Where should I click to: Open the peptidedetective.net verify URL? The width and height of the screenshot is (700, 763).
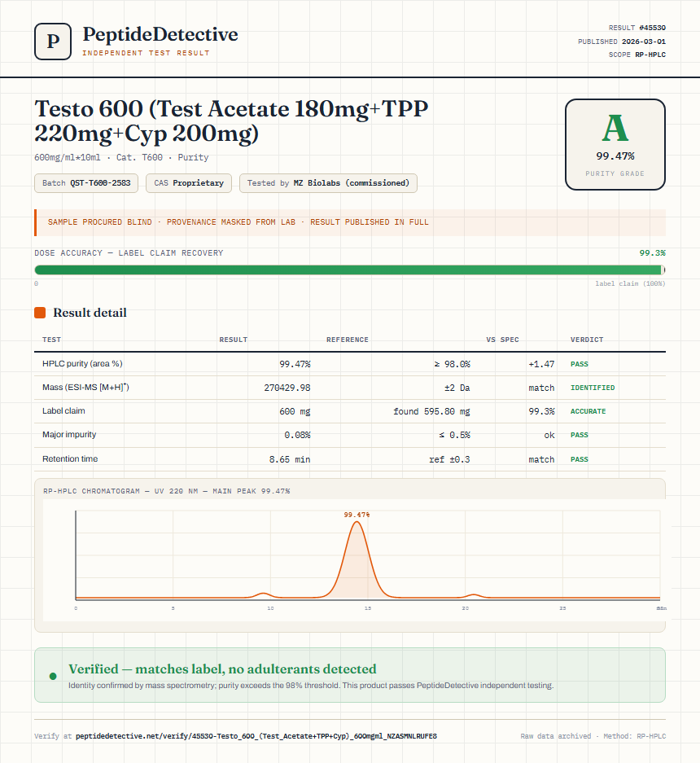[x=256, y=736]
